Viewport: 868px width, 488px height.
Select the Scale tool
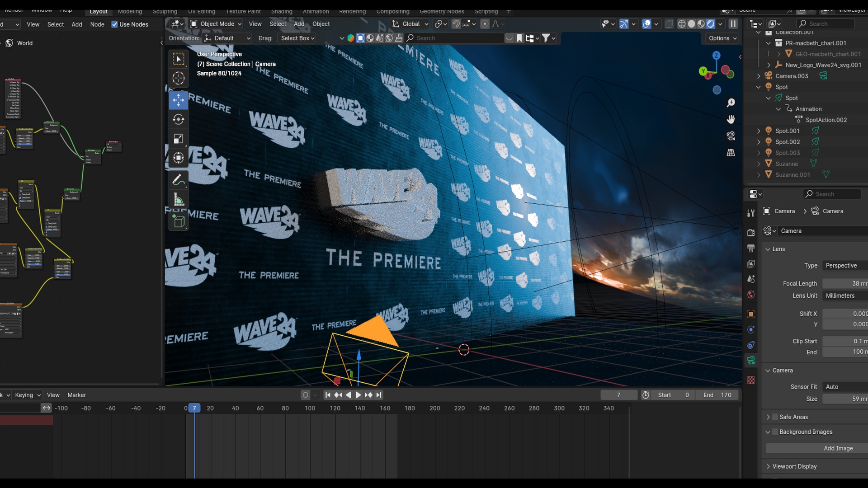coord(178,139)
